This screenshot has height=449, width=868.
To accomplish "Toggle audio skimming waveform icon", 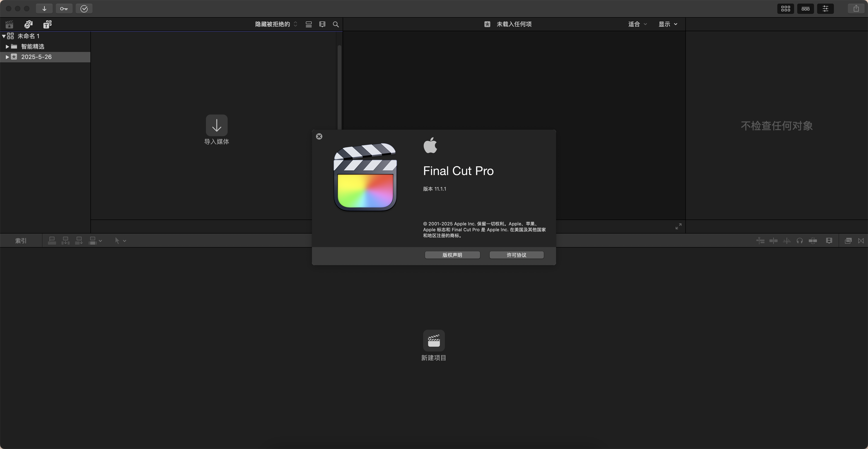I will point(787,241).
